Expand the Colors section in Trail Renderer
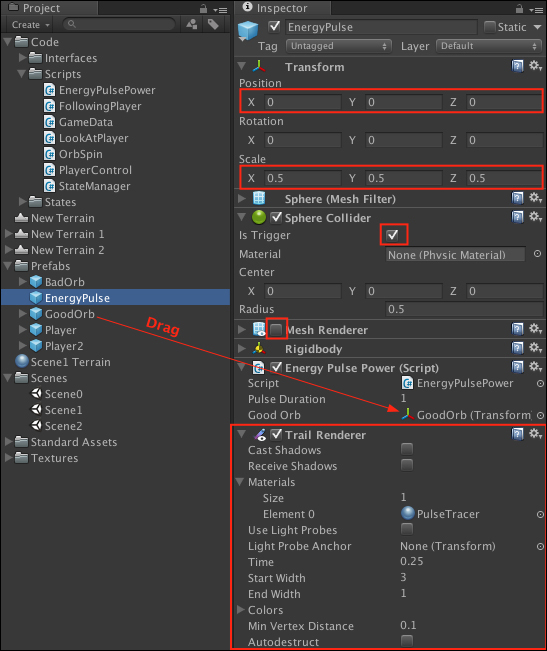 (x=241, y=609)
